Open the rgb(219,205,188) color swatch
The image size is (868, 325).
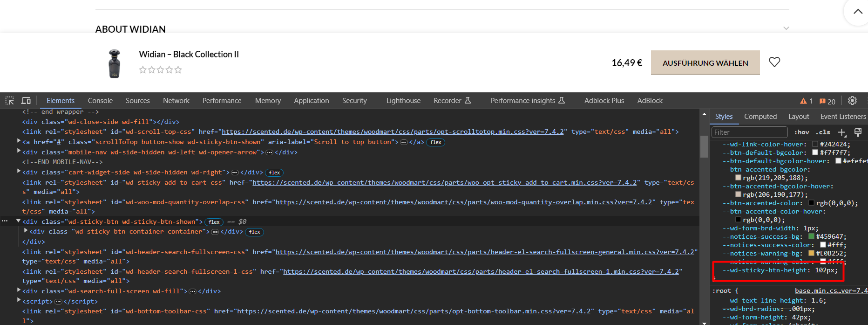[x=738, y=178]
